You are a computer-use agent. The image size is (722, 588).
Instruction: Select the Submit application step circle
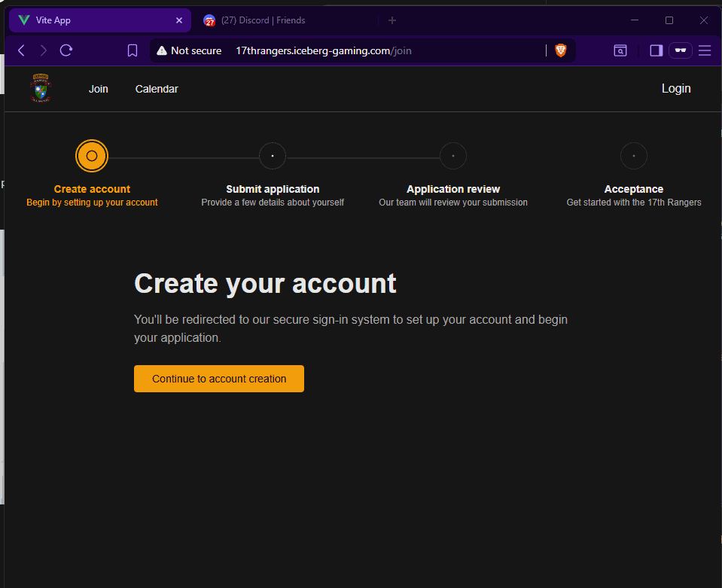tap(273, 156)
